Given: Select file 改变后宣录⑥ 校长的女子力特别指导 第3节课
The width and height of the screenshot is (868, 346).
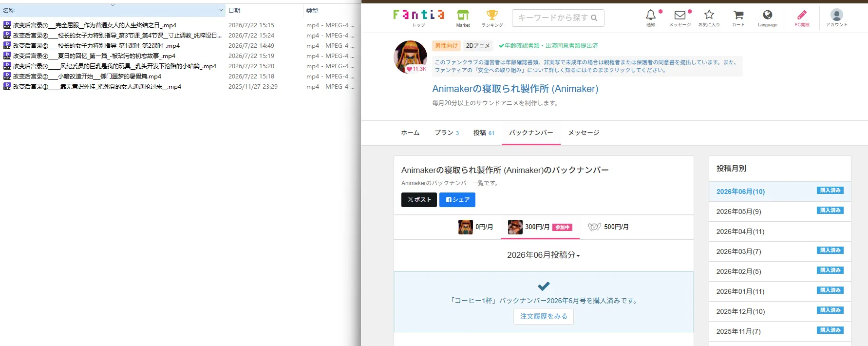Looking at the screenshot, I should click(117, 35).
